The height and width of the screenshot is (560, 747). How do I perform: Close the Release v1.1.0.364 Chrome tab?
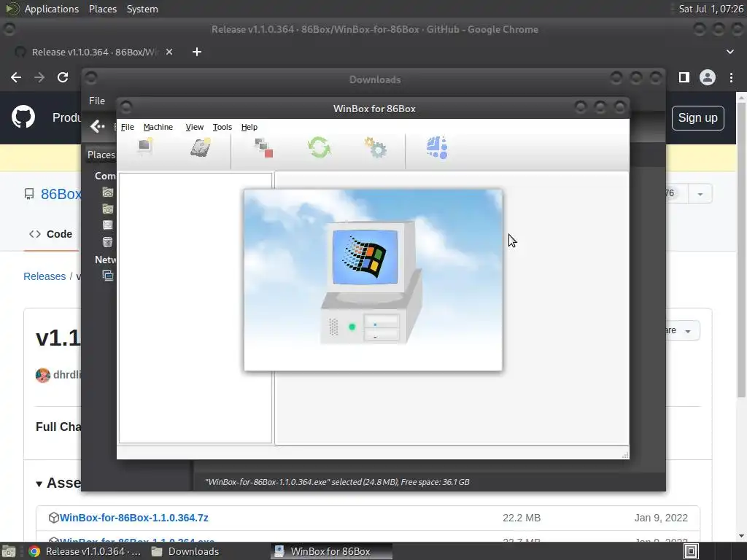[x=169, y=52]
